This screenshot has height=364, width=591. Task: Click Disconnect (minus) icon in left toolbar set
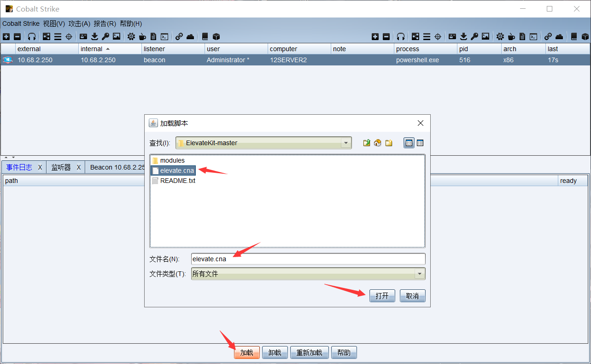pyautogui.click(x=17, y=36)
